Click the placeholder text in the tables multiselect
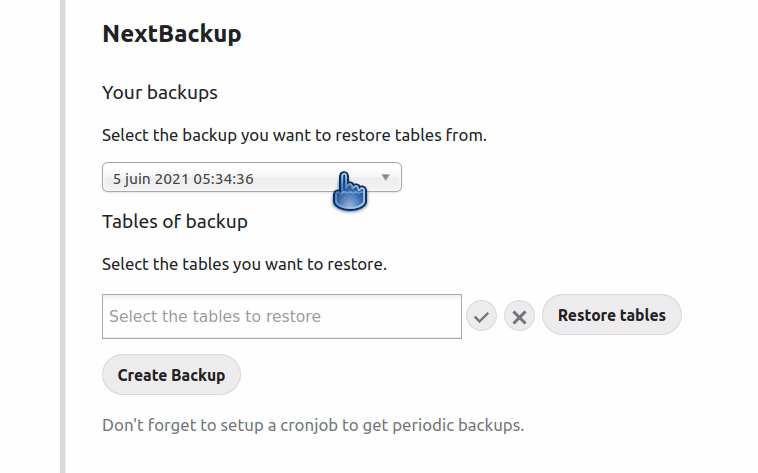Screen dimensions: 758x473 [215, 316]
